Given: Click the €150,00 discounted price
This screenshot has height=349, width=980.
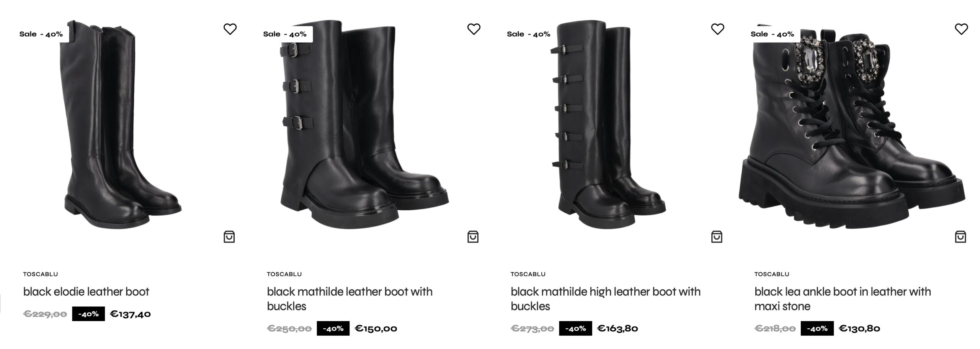Looking at the screenshot, I should 376,328.
